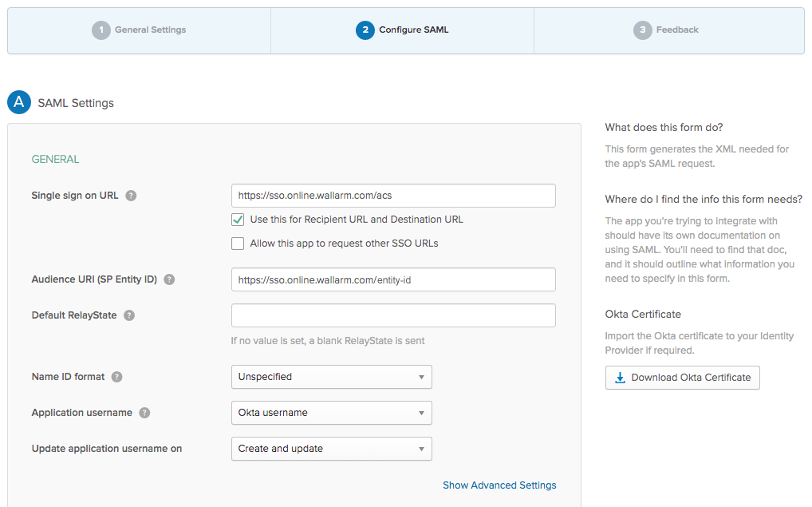The height and width of the screenshot is (507, 812).
Task: Open Update application username on dropdown
Action: click(331, 449)
